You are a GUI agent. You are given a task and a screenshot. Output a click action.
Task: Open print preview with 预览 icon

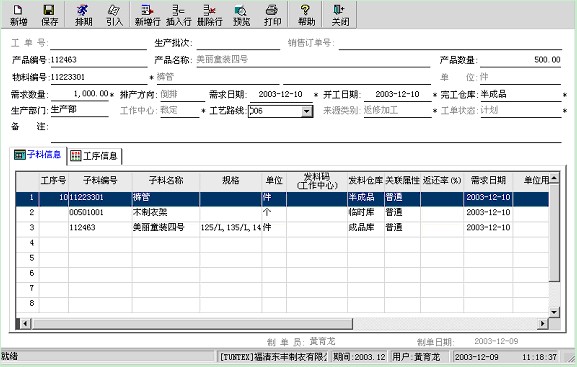point(241,15)
